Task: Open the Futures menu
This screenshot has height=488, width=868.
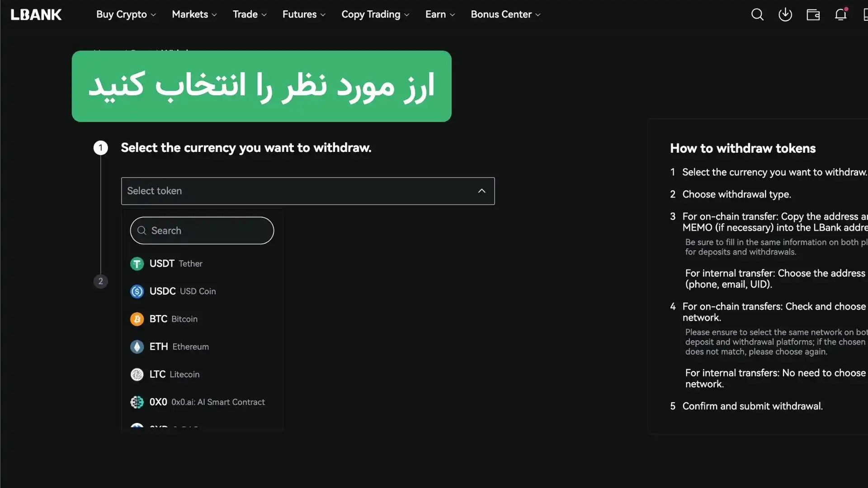Action: (x=303, y=14)
